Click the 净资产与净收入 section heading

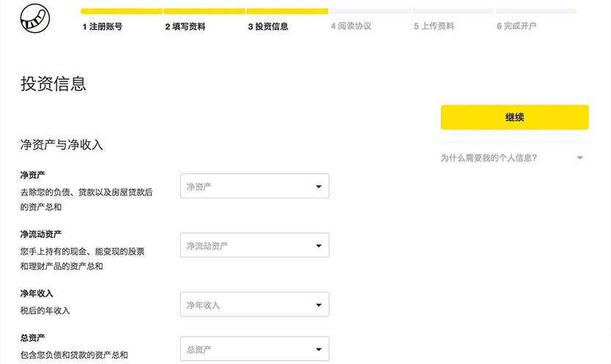[62, 144]
